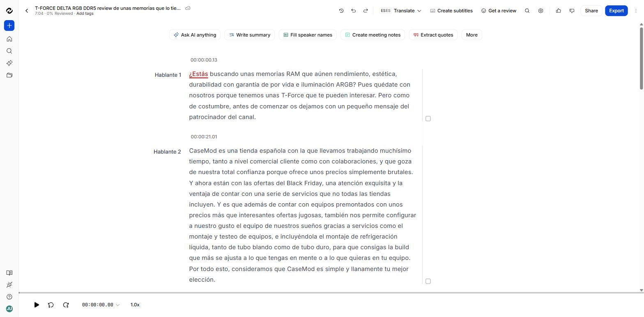Viewport: 644px width, 317px height.
Task: Click the word T-Force in the first paragraph
Action: tap(292, 95)
